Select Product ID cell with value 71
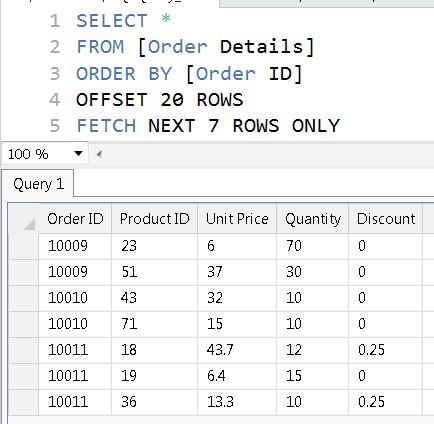The height and width of the screenshot is (424, 434). click(x=154, y=324)
